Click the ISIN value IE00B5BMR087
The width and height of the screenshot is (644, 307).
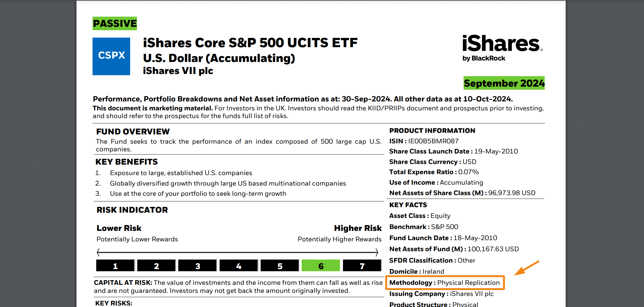[x=433, y=141]
